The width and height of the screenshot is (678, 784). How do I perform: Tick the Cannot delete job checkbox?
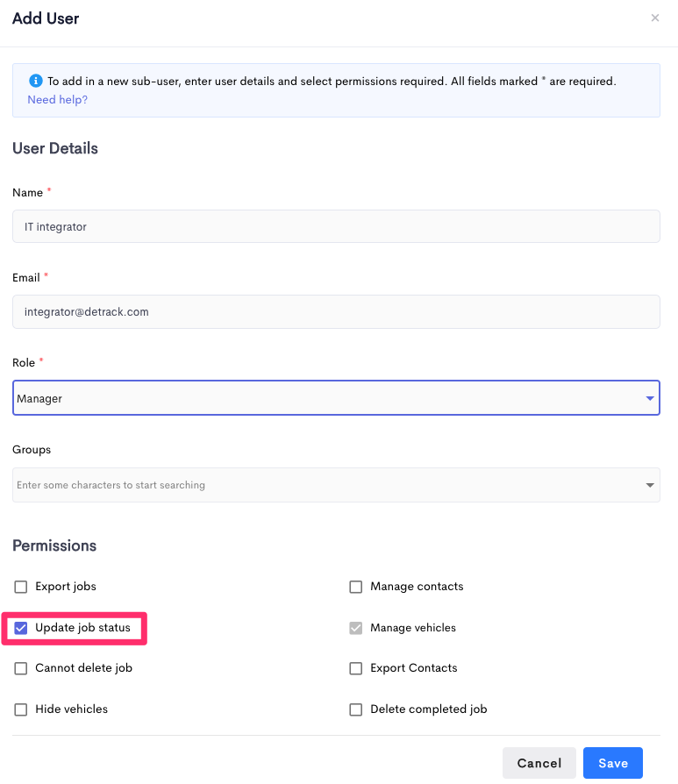[x=21, y=668]
